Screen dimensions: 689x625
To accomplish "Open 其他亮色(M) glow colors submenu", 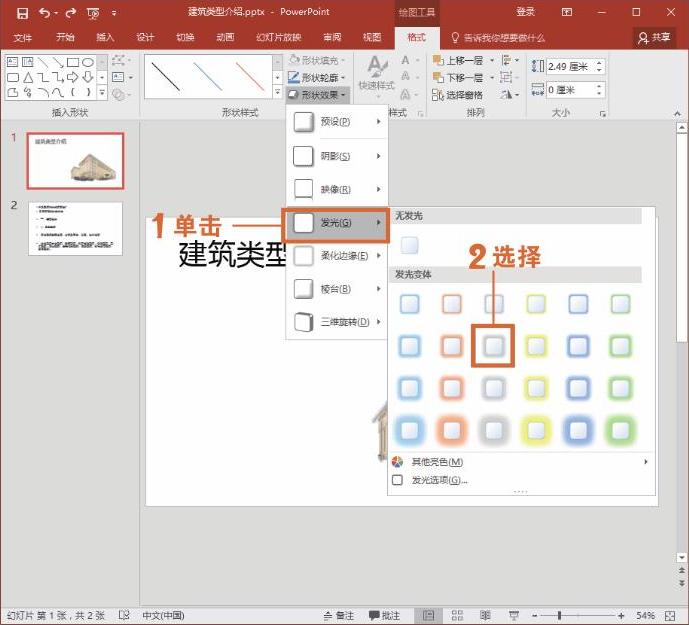I will (520, 461).
